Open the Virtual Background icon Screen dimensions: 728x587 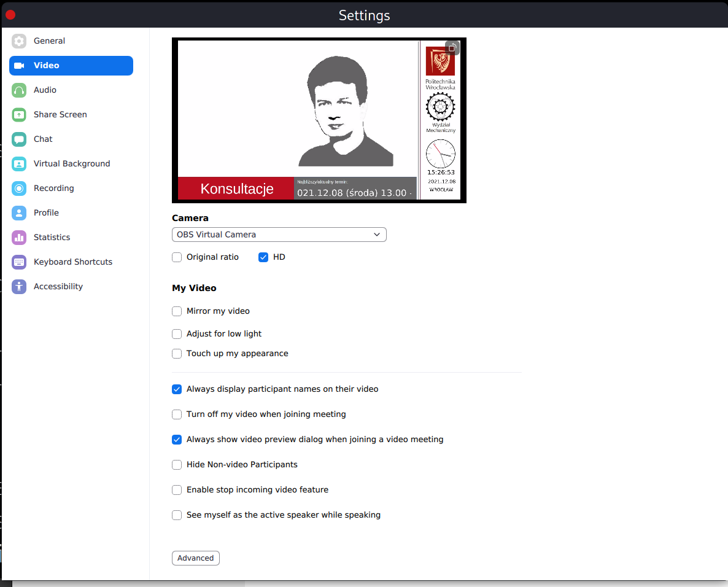pos(19,164)
